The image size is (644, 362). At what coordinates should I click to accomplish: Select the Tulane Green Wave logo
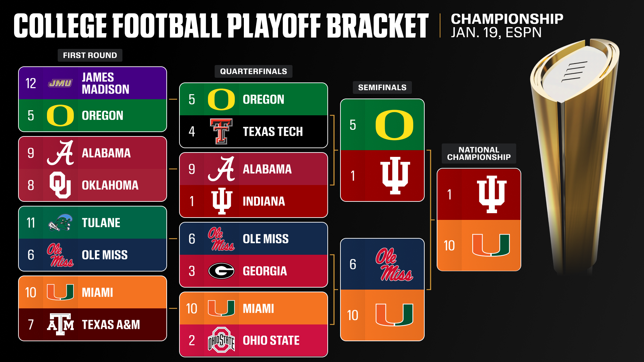[60, 223]
